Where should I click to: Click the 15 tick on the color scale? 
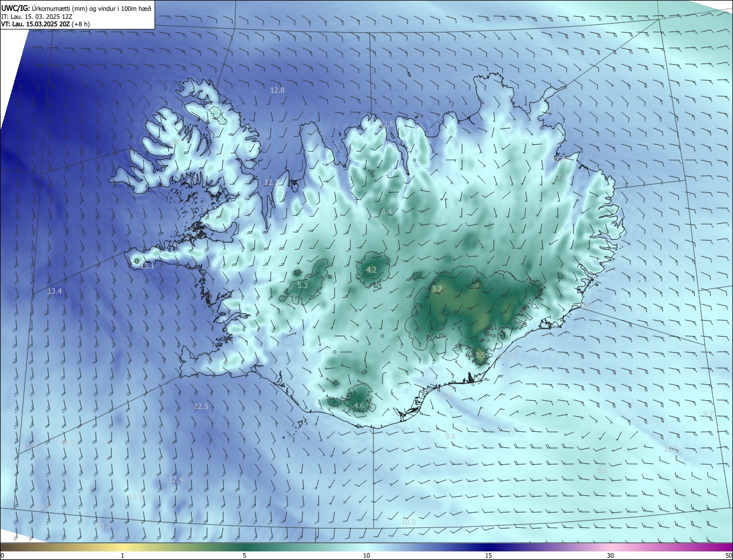point(488,555)
